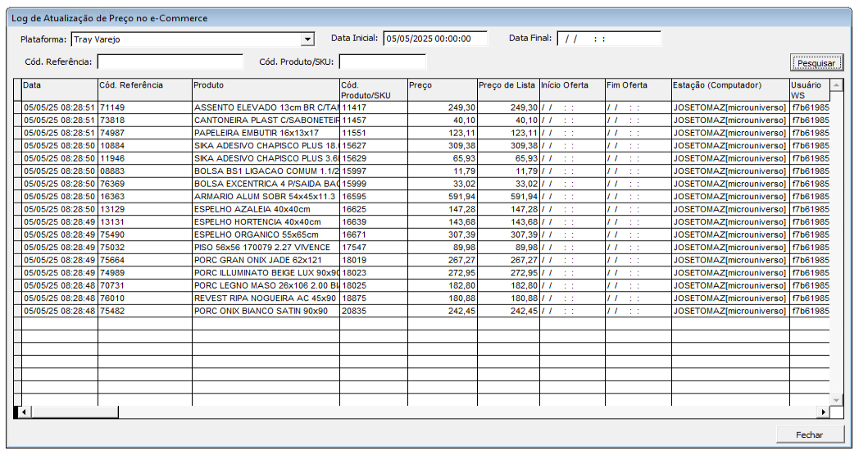Click the Plataforma Tray Varejo combo box
Viewport: 868px width, 460px height.
pyautogui.click(x=193, y=39)
